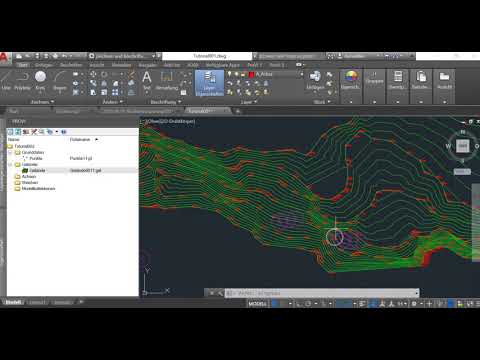This screenshot has width=480, height=360.
Task: Toggle the MODELL space button in status bar
Action: [258, 304]
